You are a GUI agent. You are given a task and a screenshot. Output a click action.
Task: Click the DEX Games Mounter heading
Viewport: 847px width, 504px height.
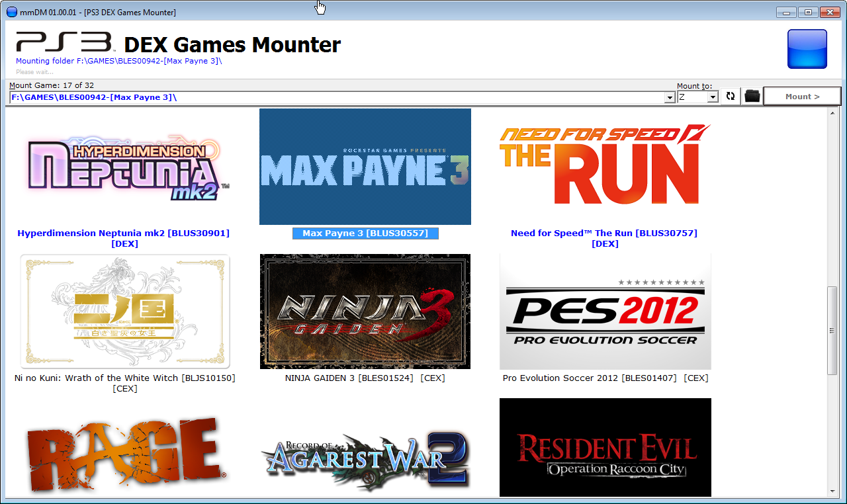(x=232, y=45)
